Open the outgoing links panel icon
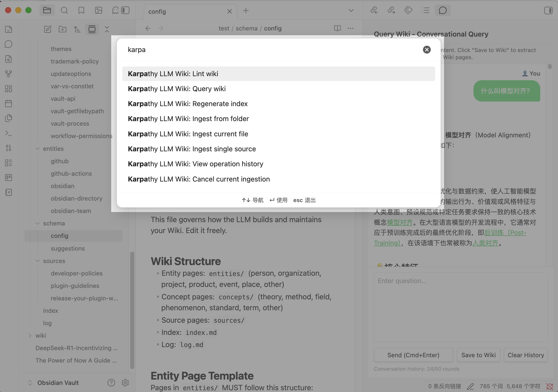The width and height of the screenshot is (558, 392). tap(391, 10)
